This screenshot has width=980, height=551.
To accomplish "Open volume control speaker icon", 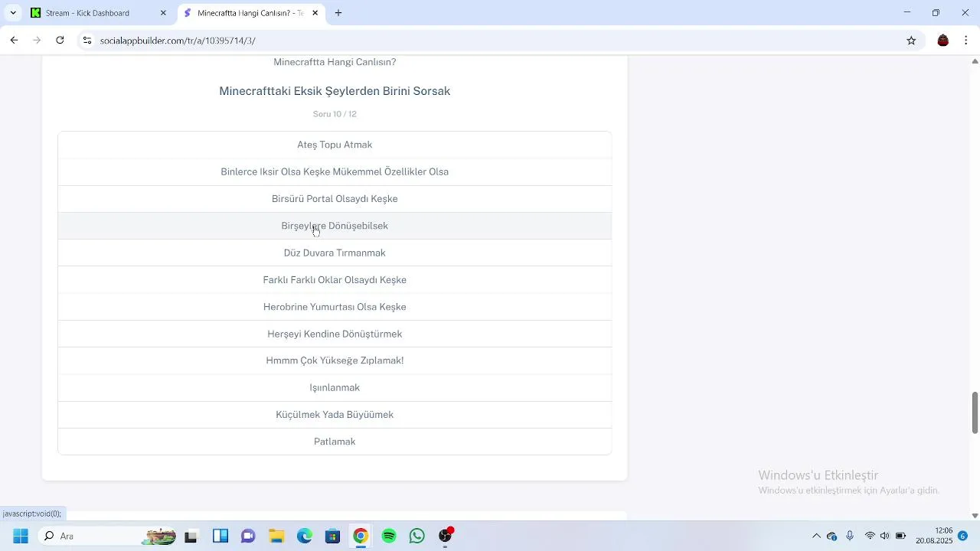I will (885, 536).
